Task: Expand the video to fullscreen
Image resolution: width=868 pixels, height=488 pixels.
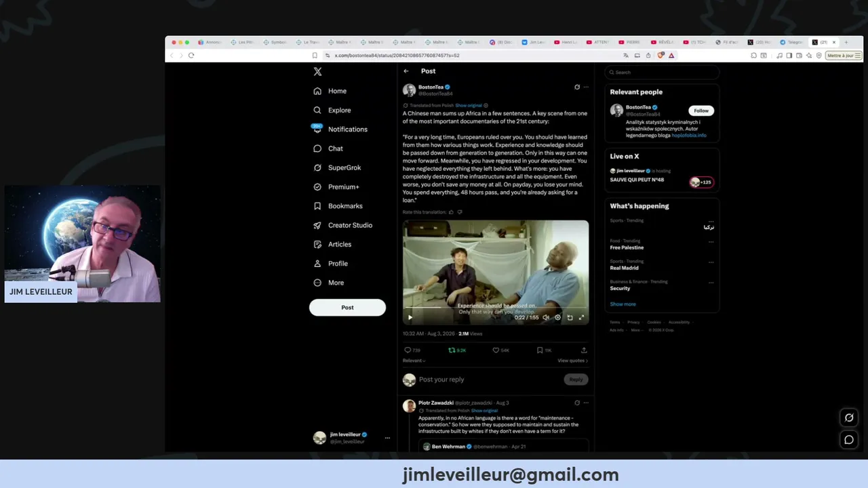Action: [581, 317]
